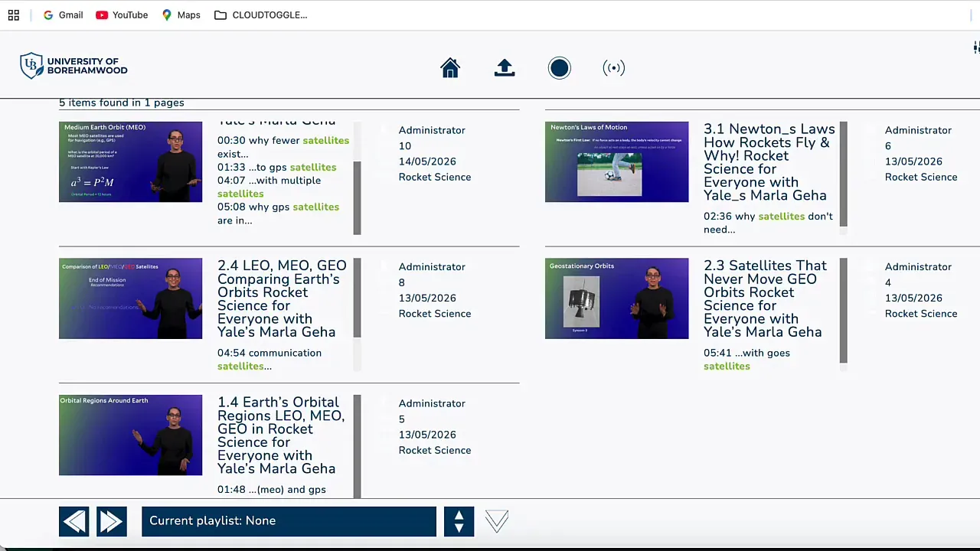The height and width of the screenshot is (551, 980).
Task: Go to next page with right arrow
Action: point(112,521)
